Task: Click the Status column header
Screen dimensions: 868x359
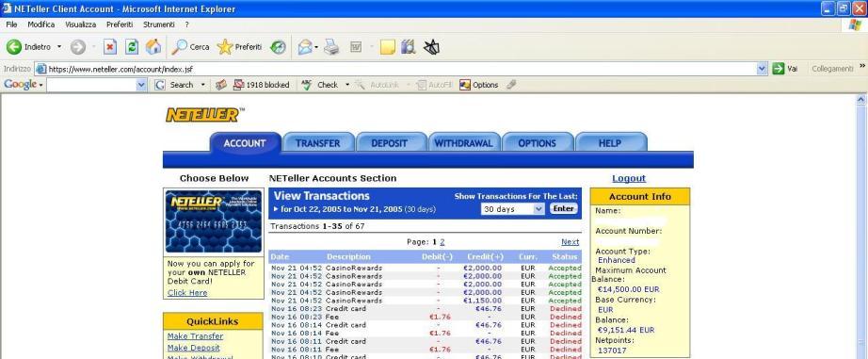Action: coord(565,256)
